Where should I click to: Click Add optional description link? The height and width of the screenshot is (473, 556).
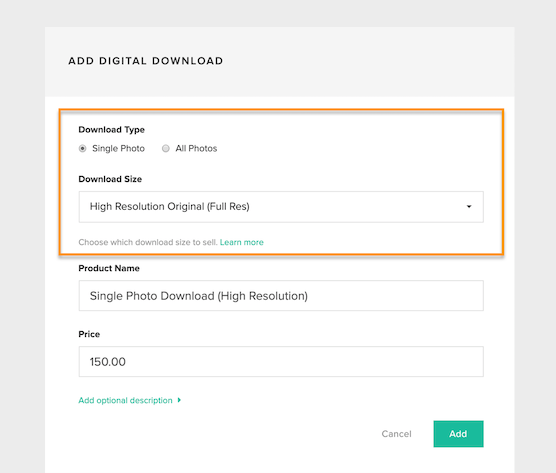[x=125, y=400]
